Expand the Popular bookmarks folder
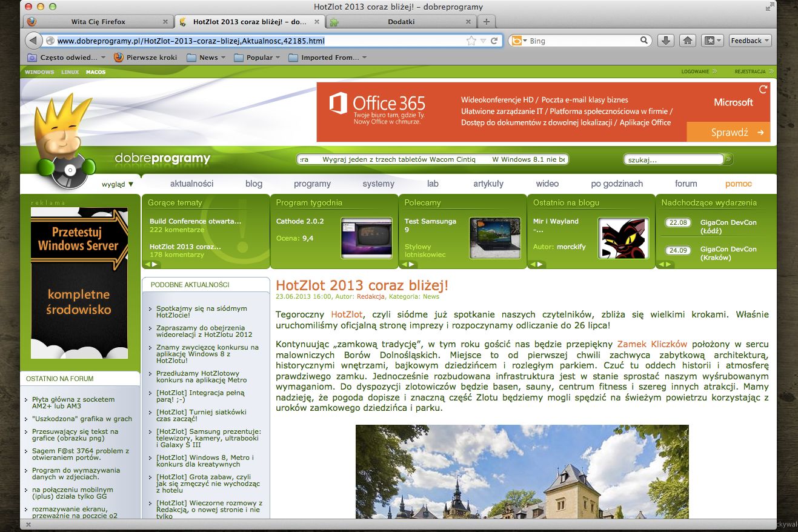Screen dimensions: 798x532 257,58
